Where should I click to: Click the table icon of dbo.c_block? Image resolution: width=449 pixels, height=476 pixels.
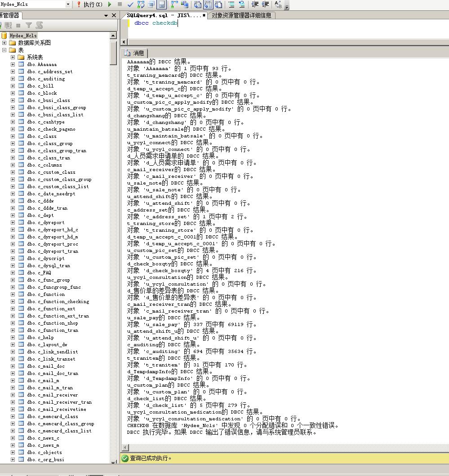coord(21,93)
